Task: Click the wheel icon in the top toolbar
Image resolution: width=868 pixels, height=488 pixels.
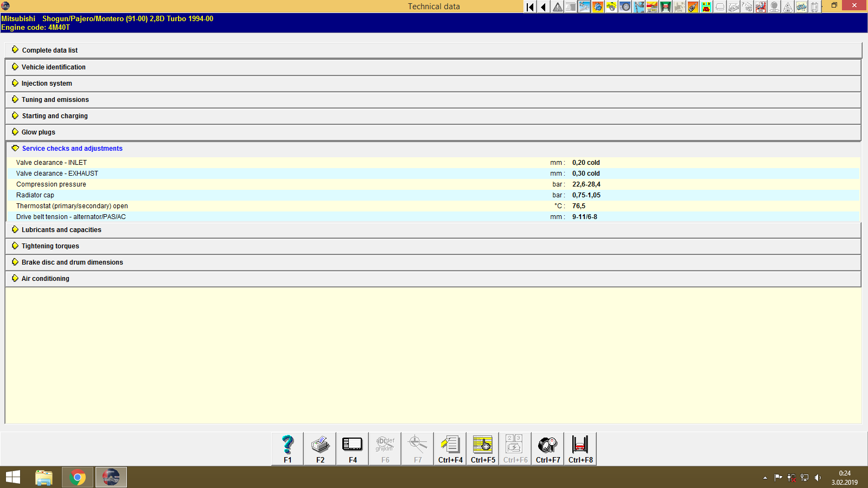Action: point(625,7)
